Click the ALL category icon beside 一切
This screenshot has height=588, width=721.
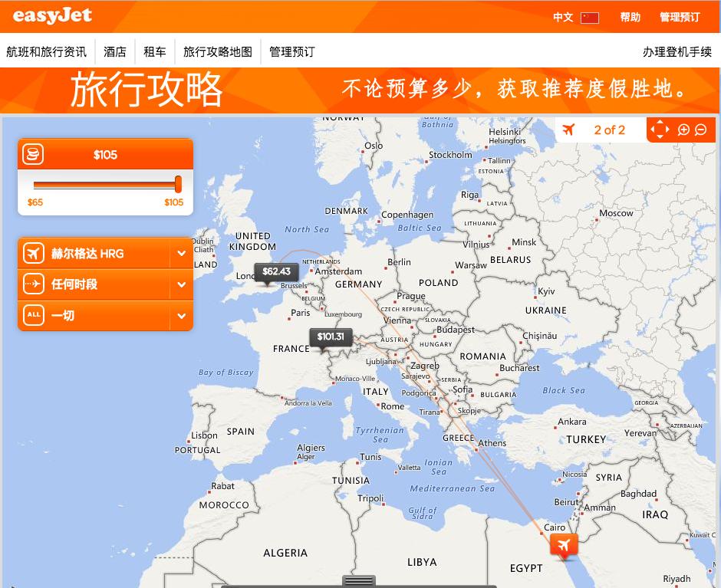[x=32, y=315]
